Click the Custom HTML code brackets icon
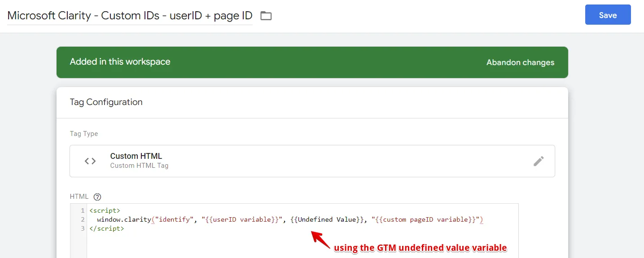644x258 pixels. pyautogui.click(x=90, y=161)
